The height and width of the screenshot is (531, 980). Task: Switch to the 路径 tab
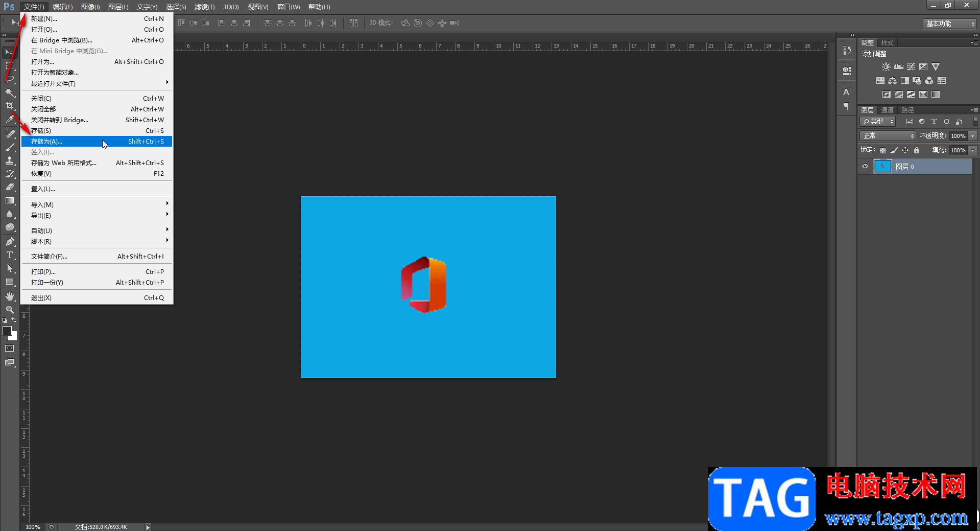pos(907,110)
